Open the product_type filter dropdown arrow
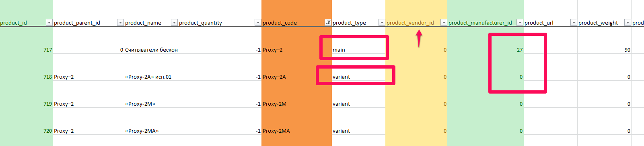Screen dimensions: 644x146 [x=382, y=23]
